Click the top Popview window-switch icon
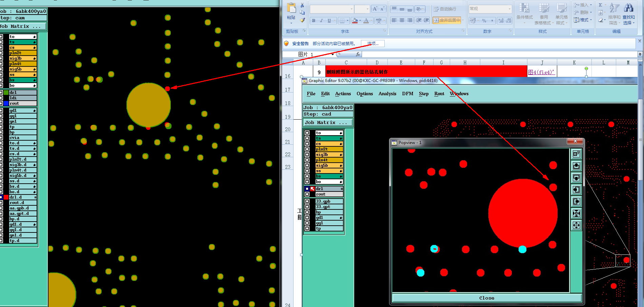Screen dimensions: 644x307 click(576, 154)
